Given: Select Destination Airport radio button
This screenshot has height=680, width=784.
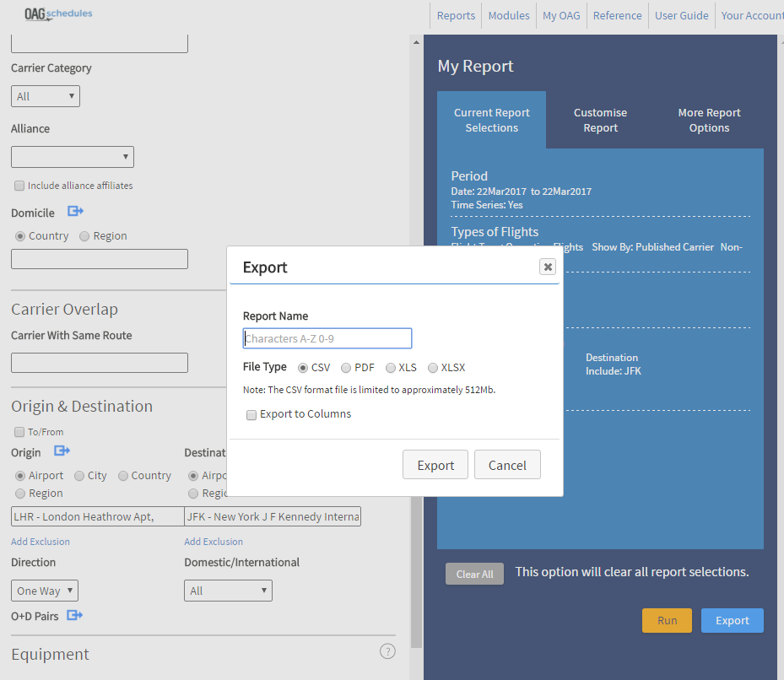Looking at the screenshot, I should coord(193,476).
